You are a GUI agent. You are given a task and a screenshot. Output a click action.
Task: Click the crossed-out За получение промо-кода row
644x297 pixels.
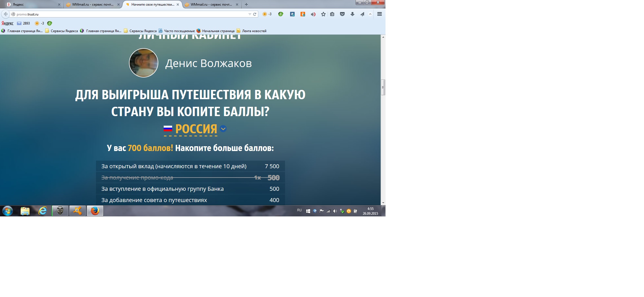pyautogui.click(x=190, y=178)
